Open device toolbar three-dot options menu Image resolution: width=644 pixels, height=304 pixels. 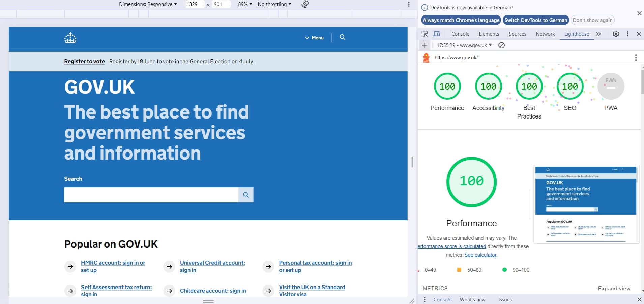pos(409,4)
